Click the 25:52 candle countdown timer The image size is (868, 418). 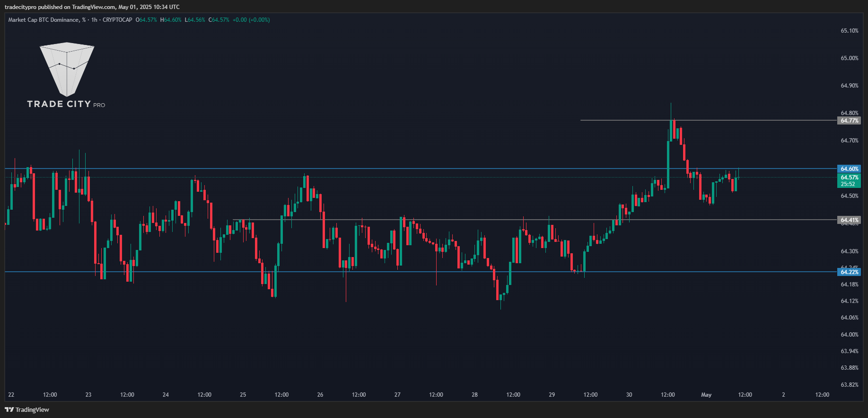point(848,184)
